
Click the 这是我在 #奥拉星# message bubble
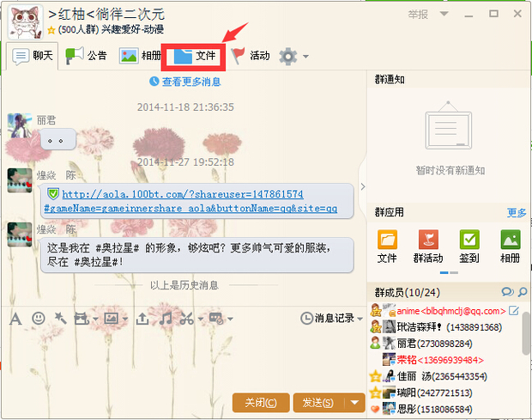pos(196,254)
